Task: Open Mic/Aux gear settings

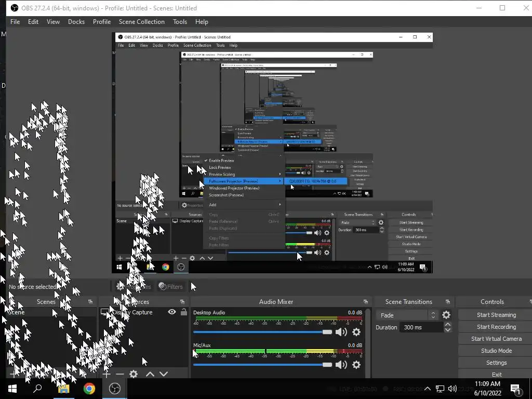Action: 356,365
